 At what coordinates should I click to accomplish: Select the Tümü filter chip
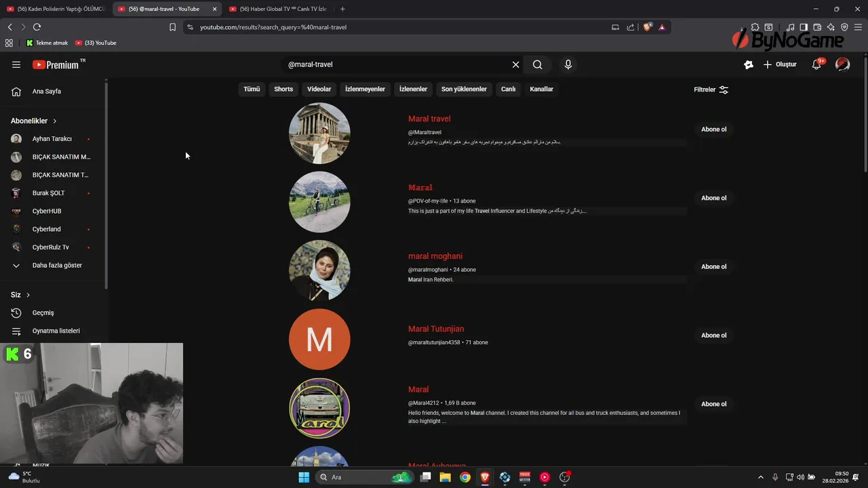[252, 89]
